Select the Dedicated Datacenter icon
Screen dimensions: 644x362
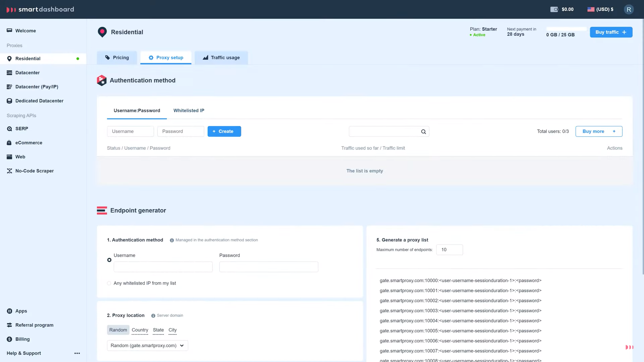pos(9,101)
